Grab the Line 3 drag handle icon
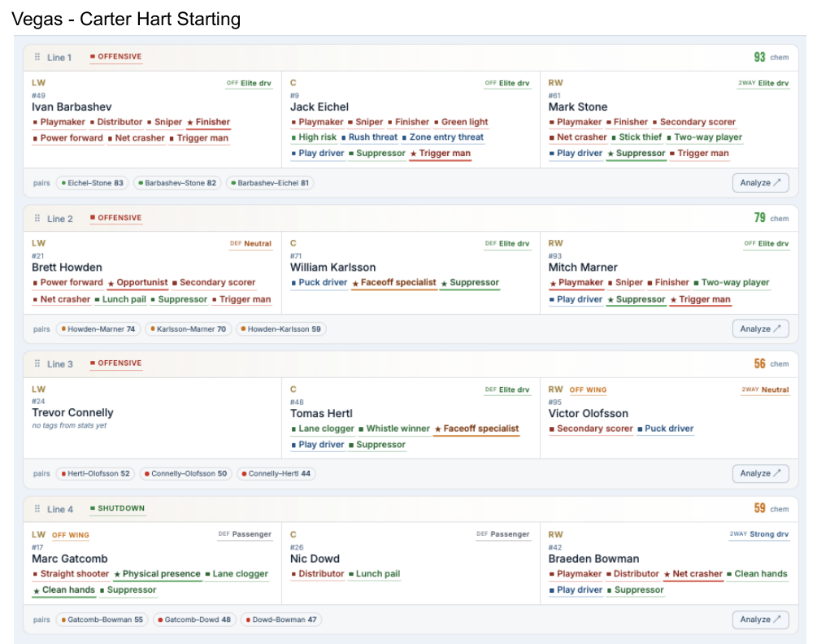 tap(37, 363)
